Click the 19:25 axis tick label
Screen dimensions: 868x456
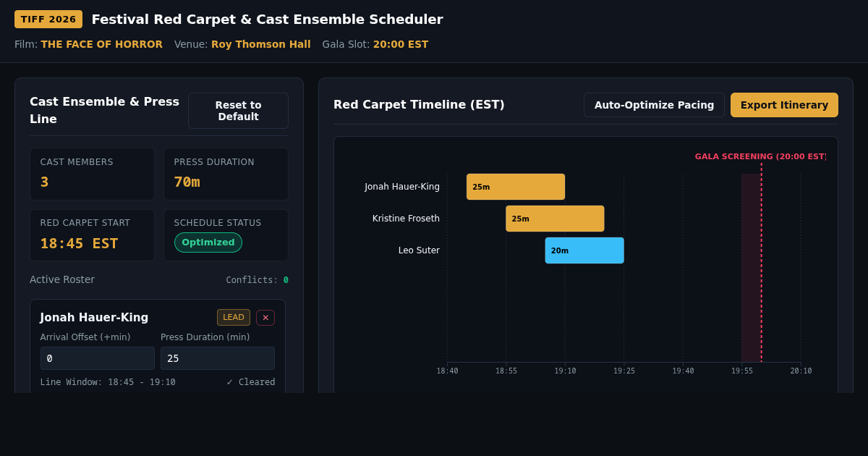pyautogui.click(x=624, y=371)
